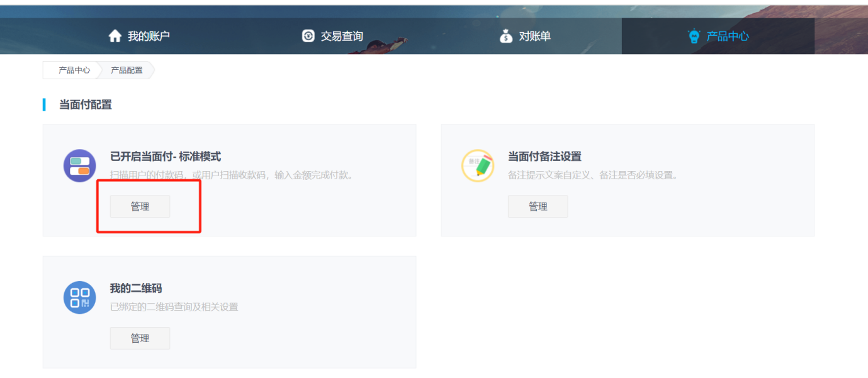This screenshot has height=378, width=868.
Task: Click the home icon beside 我的账户
Action: (115, 36)
